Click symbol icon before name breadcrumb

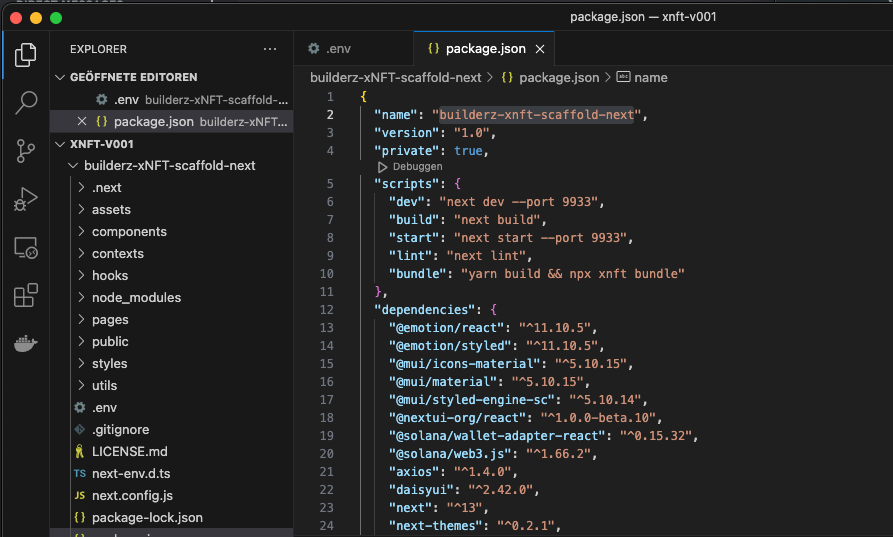point(624,77)
